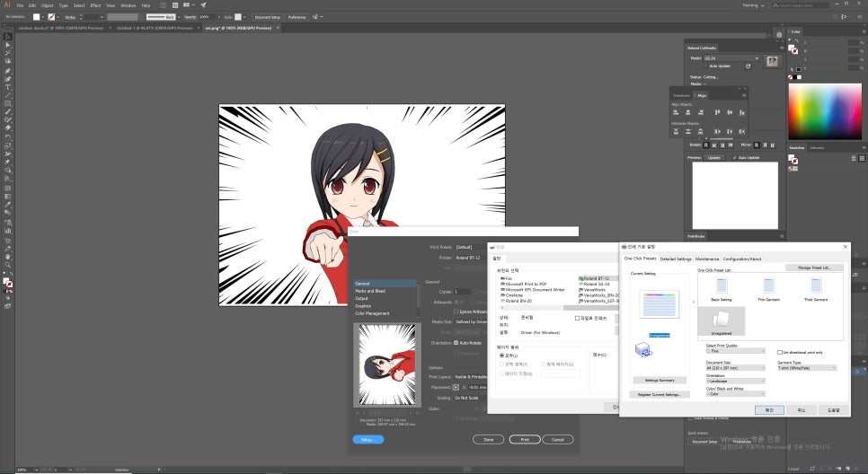Switch to Configuration/About tab

742,259
